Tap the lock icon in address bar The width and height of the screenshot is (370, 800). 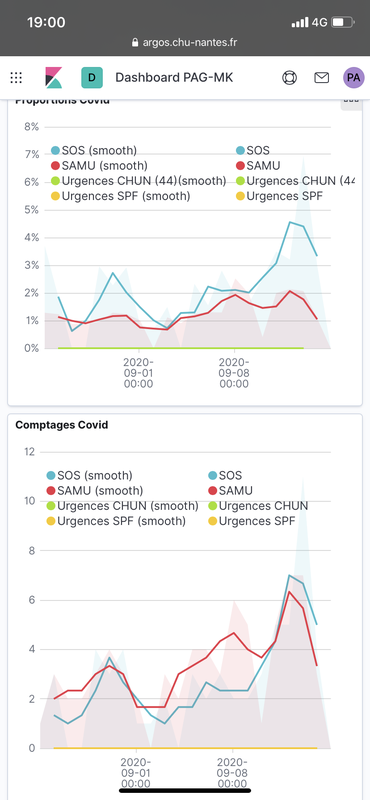pos(135,42)
